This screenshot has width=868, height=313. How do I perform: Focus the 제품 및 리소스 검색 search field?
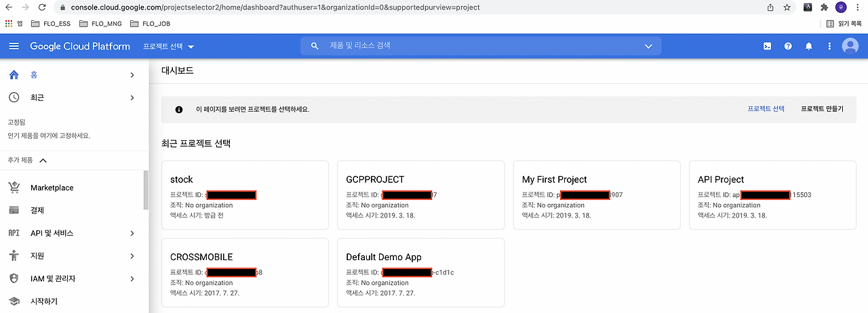pos(481,45)
